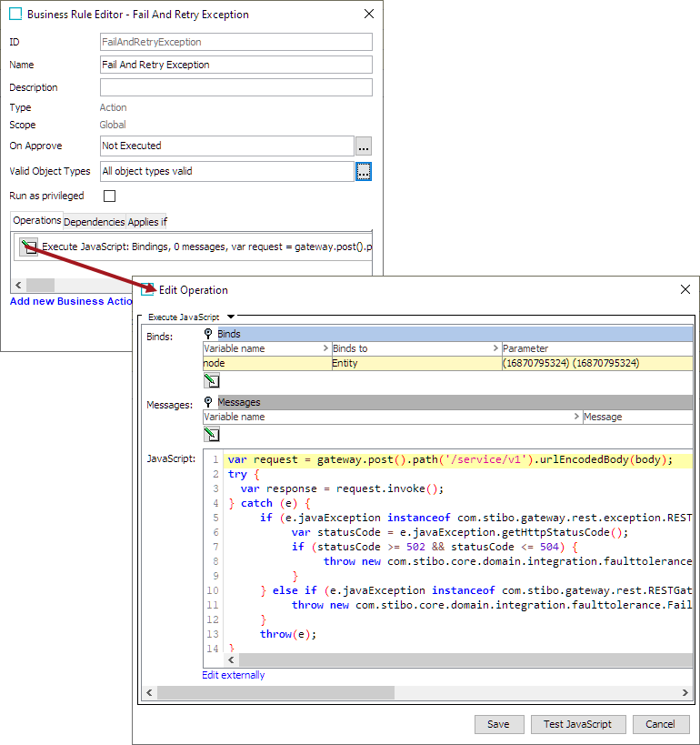Image resolution: width=700 pixels, height=745 pixels.
Task: Click the Execute JavaScript operation row text
Action: pyautogui.click(x=207, y=247)
